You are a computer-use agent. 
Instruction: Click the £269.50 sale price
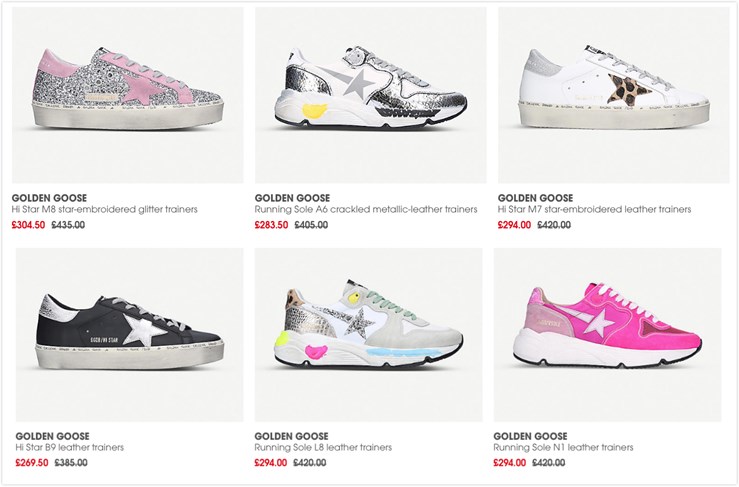click(x=32, y=462)
